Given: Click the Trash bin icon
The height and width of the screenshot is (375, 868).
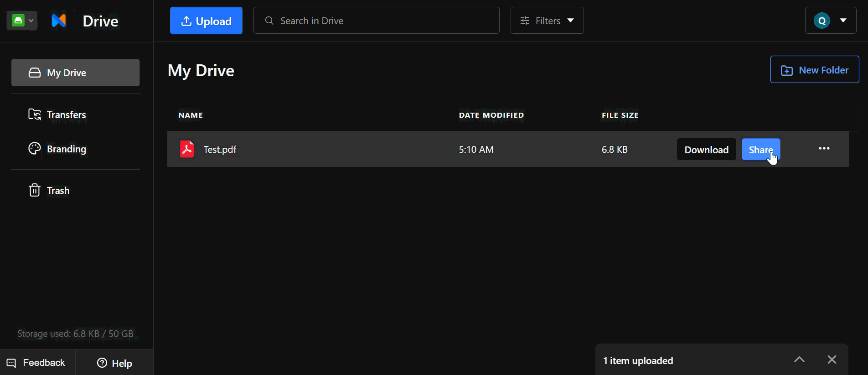Looking at the screenshot, I should click(35, 190).
